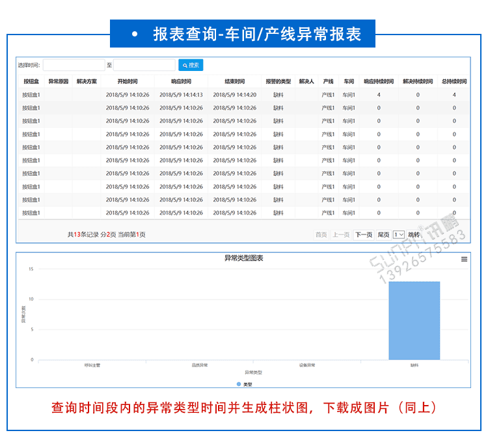Click the 报警的类型 column header
This screenshot has width=488, height=448.
278,81
